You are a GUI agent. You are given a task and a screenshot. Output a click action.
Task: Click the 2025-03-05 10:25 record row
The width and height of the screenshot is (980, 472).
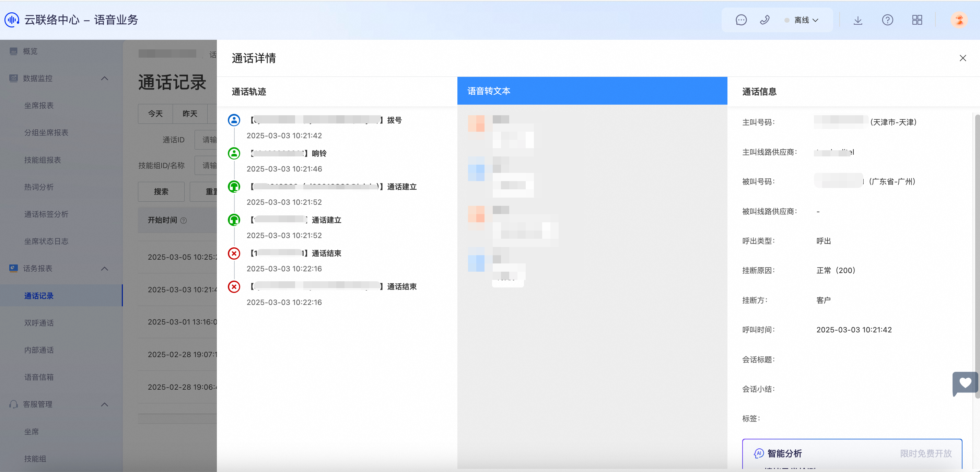[177, 257]
